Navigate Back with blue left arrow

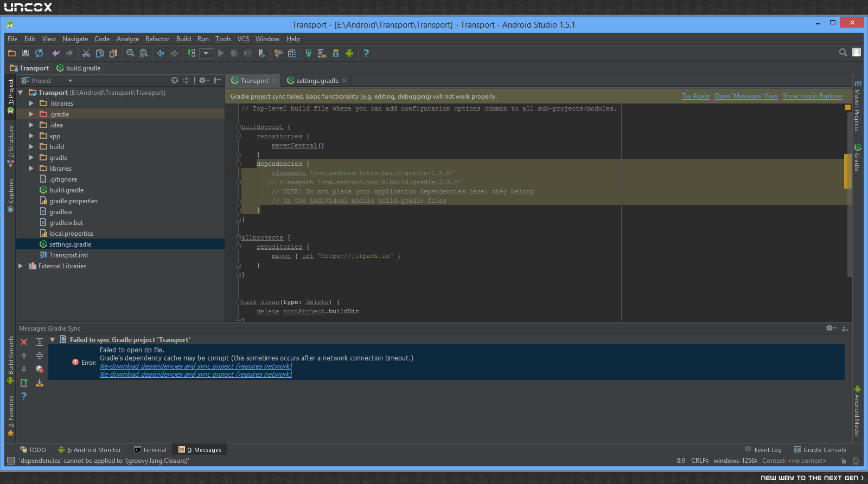coord(161,53)
